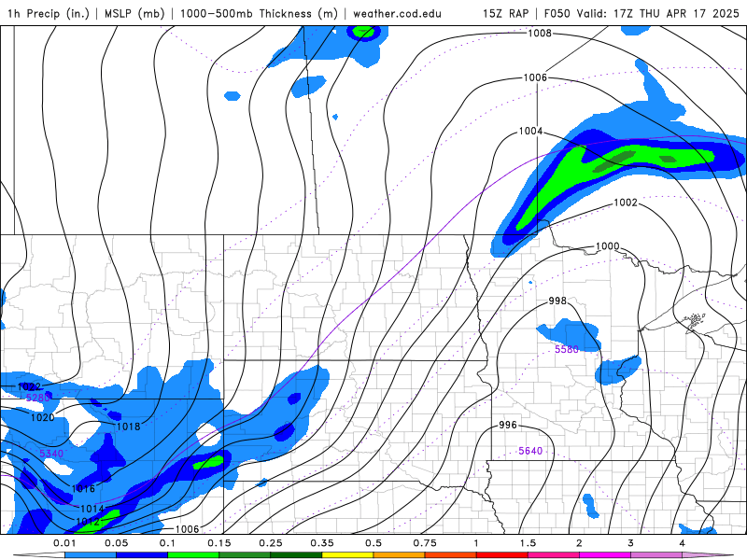Image resolution: width=747 pixels, height=560 pixels.
Task: Open the weather.cod.edu source text
Action: tap(398, 13)
